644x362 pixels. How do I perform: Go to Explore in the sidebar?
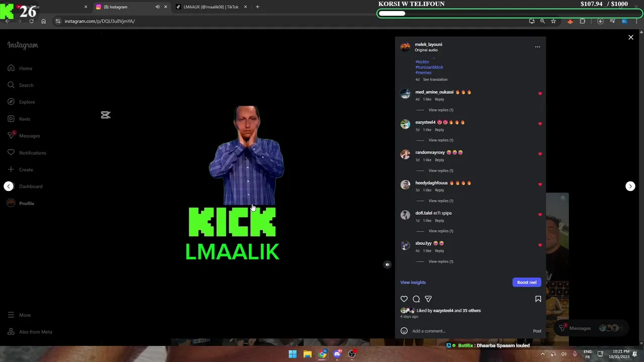(x=21, y=102)
